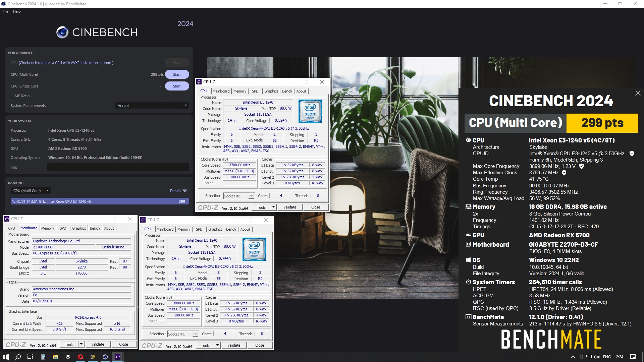Open Opera browser from the taskbar

[x=80, y=357]
